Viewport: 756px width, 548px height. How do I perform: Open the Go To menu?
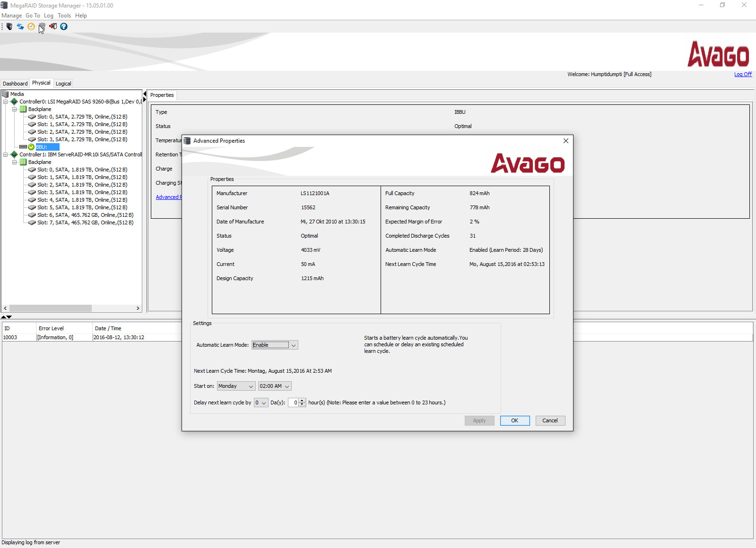tap(33, 16)
